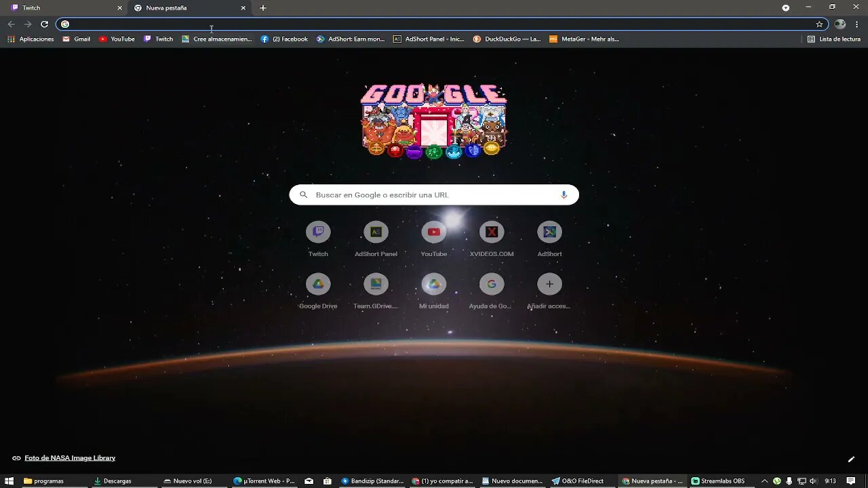Open the clock showing 9:13
Image resolution: width=868 pixels, height=488 pixels.
pos(830,481)
